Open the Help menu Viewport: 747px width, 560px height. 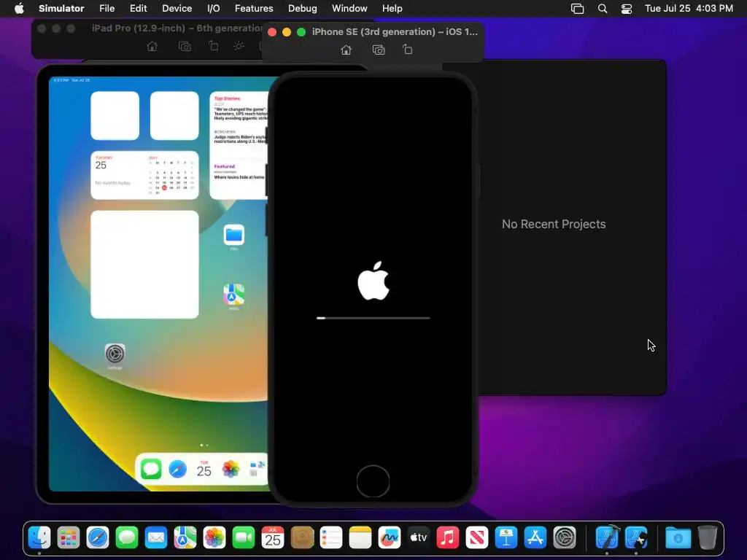tap(392, 8)
